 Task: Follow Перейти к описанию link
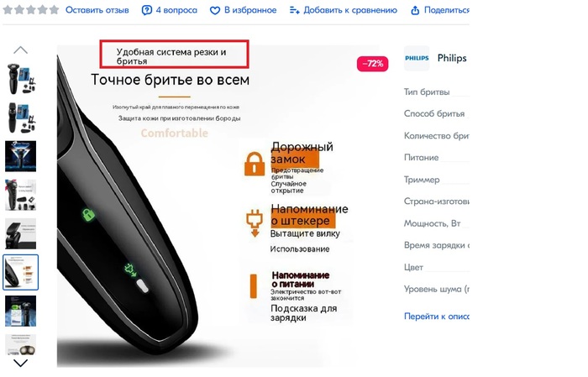click(x=437, y=317)
